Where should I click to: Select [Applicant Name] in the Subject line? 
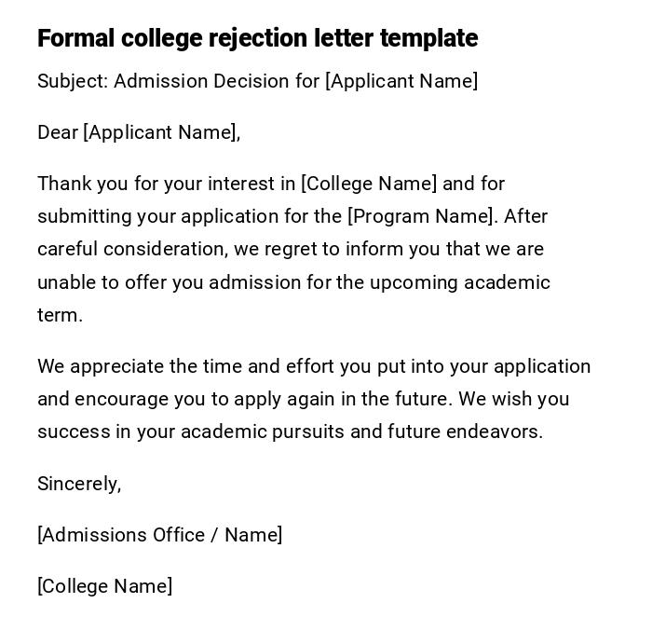point(401,81)
